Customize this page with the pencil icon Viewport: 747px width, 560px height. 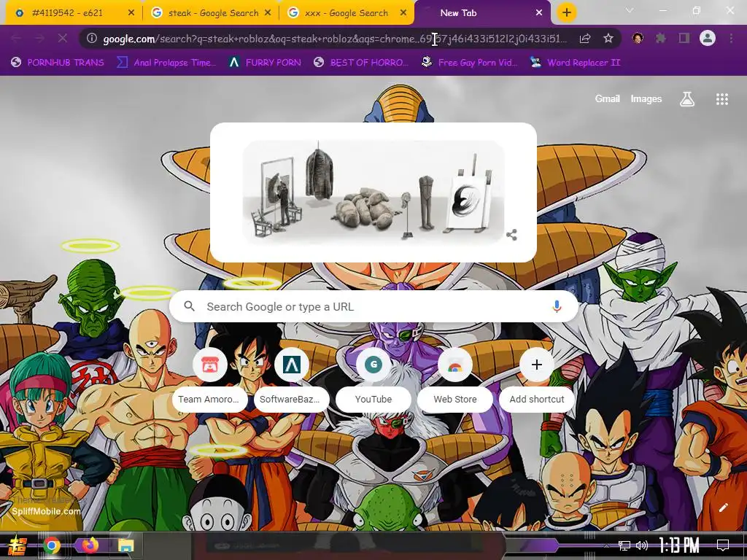(x=723, y=507)
